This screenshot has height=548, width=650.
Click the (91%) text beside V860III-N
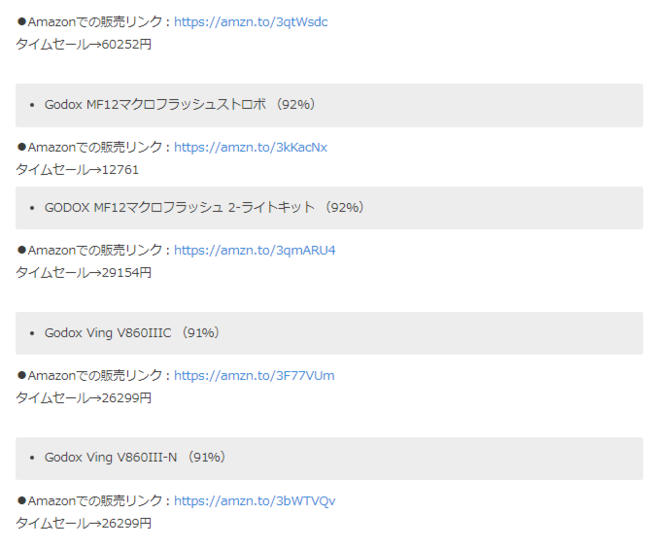click(x=207, y=458)
